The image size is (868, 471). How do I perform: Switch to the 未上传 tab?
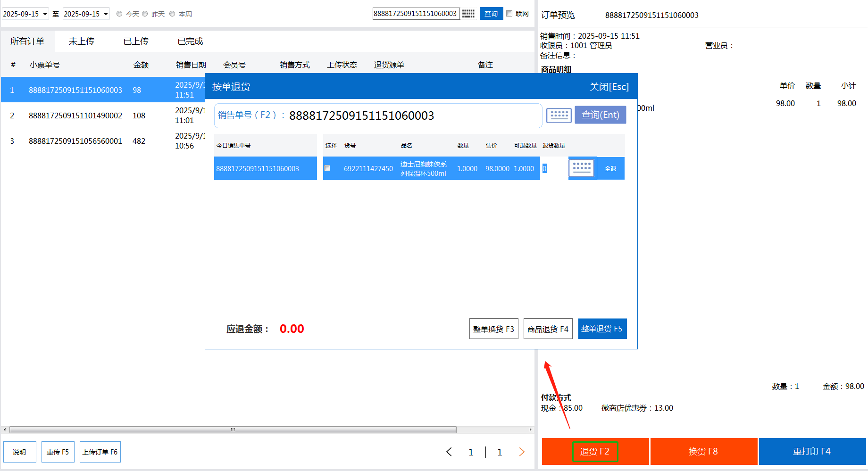coord(81,41)
